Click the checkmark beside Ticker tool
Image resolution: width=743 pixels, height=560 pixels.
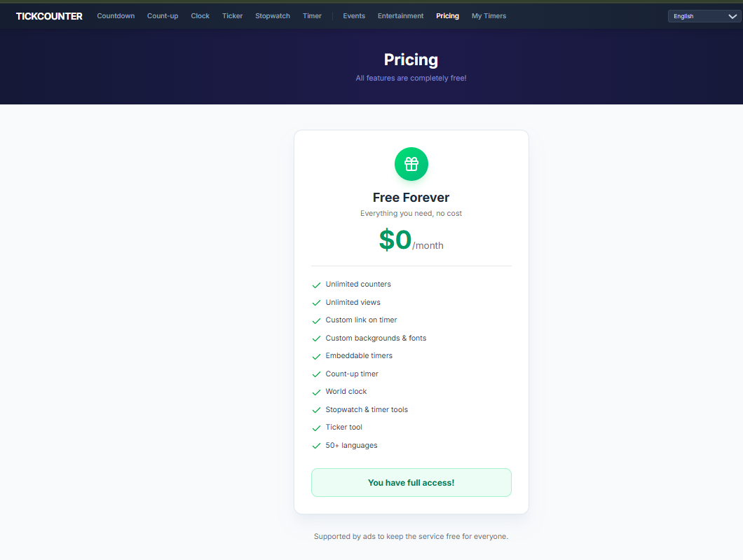pyautogui.click(x=316, y=428)
